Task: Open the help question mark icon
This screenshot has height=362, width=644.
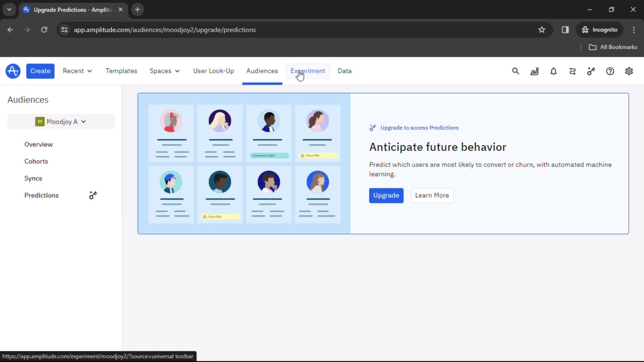Action: tap(610, 71)
